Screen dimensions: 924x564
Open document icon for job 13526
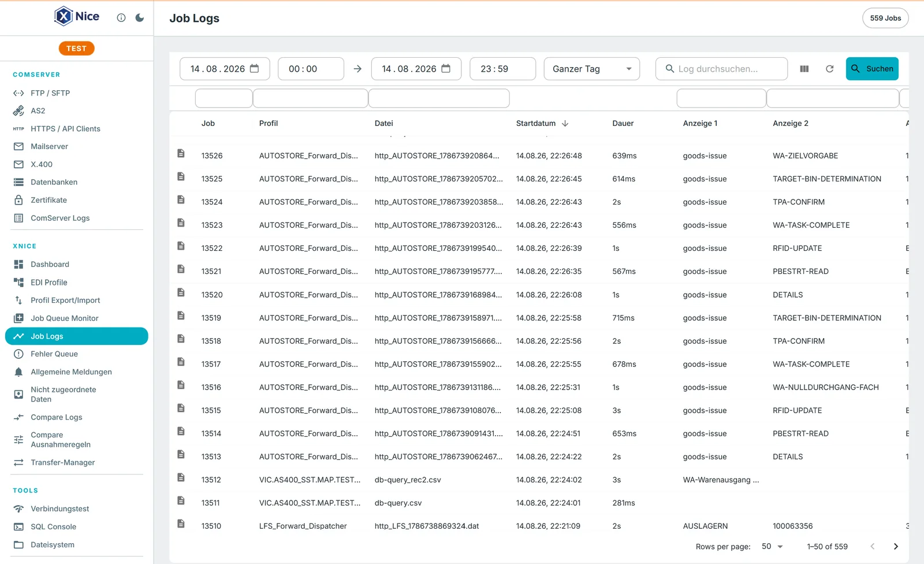tap(181, 153)
